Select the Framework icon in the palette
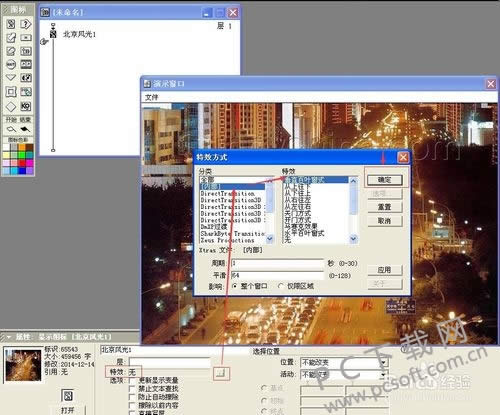 point(11,92)
